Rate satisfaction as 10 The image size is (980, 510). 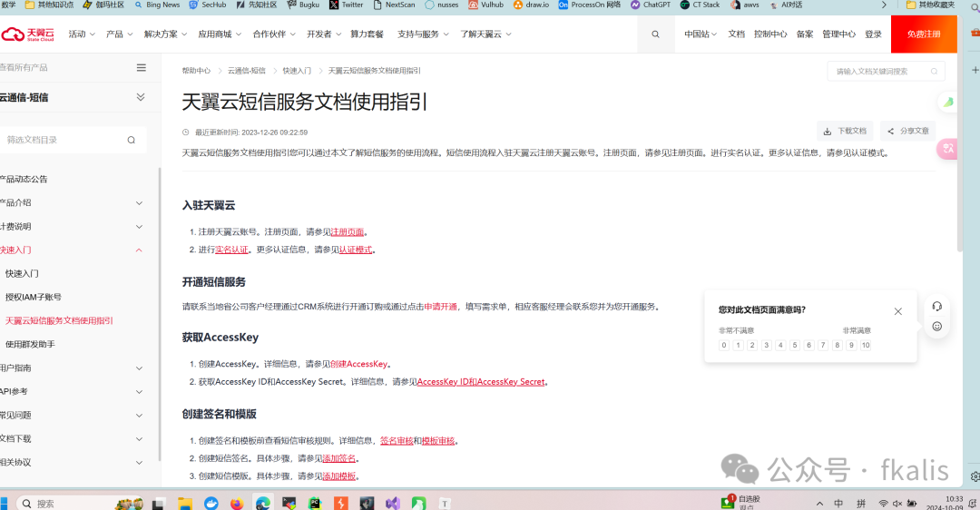click(866, 345)
